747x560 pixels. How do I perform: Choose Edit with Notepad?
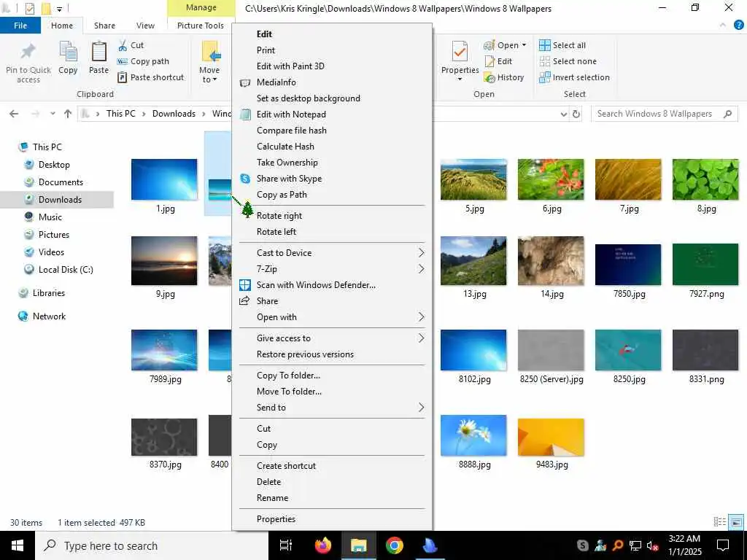click(x=332, y=114)
